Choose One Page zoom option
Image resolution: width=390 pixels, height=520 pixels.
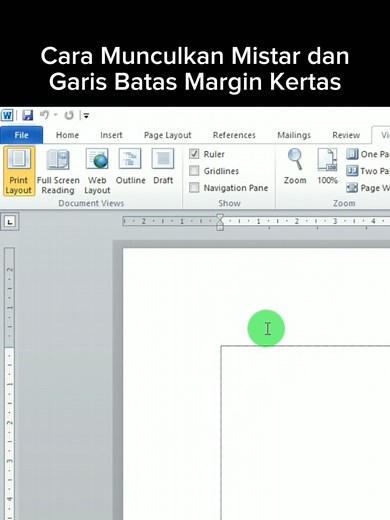click(x=368, y=154)
